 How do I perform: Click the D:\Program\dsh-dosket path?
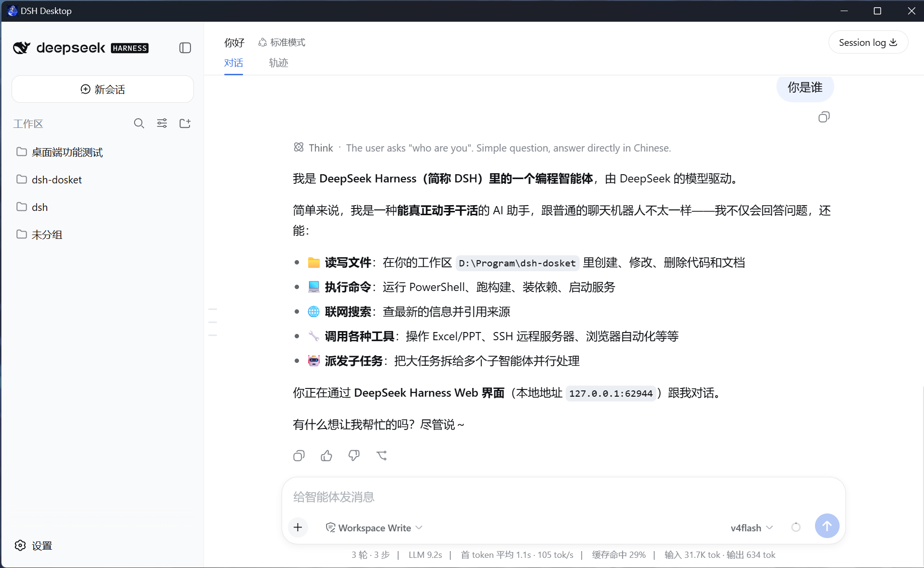[x=517, y=263]
